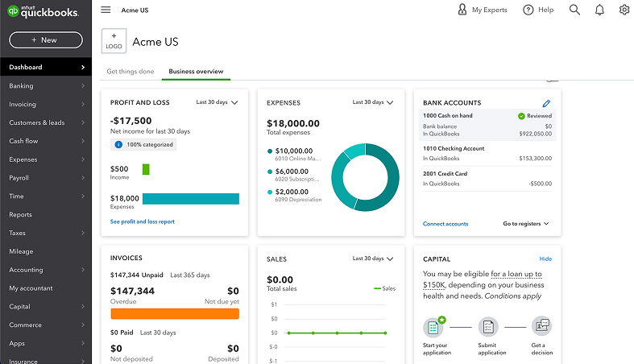634x364 pixels.
Task: Open the Profit and Loss period dropdown
Action: 218,102
